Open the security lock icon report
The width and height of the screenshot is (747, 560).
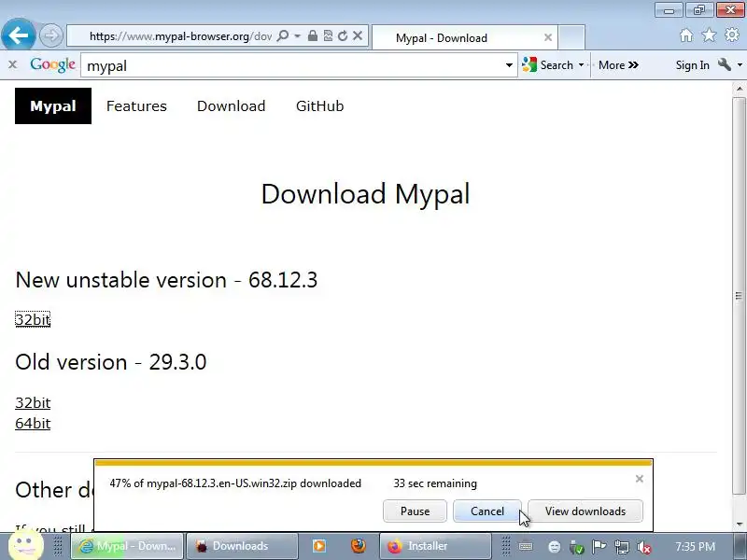click(313, 35)
